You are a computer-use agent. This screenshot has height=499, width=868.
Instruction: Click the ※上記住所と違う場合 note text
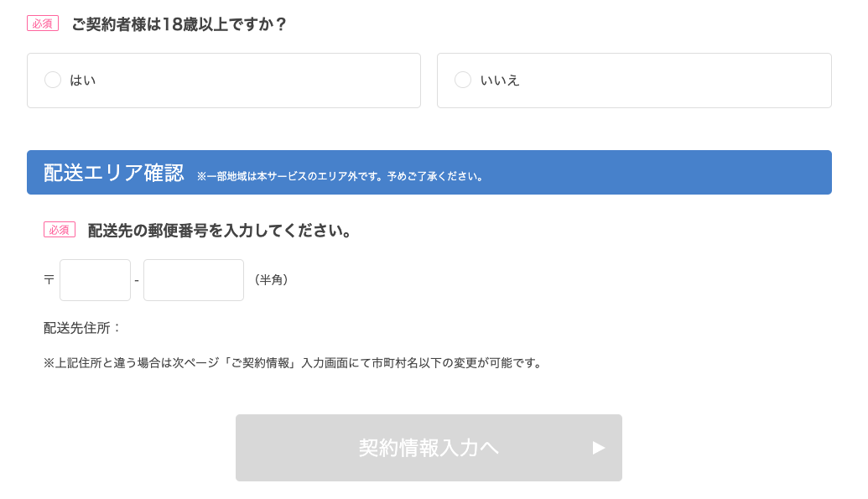[293, 363]
